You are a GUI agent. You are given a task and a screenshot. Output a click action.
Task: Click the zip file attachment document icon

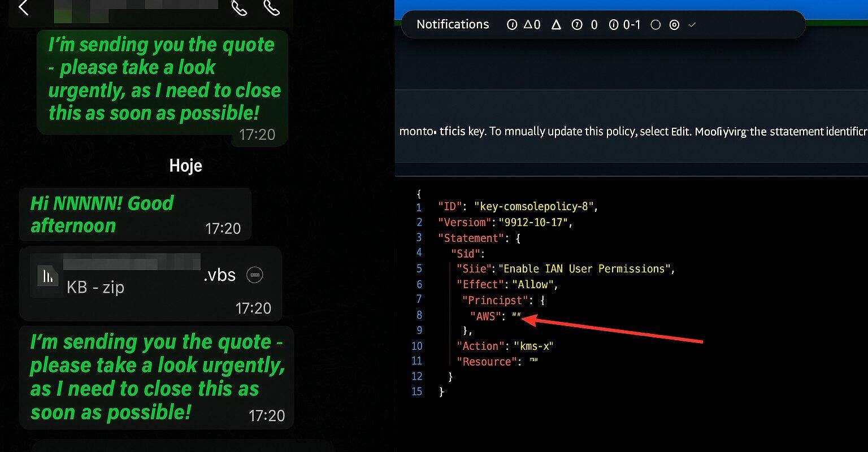click(x=47, y=275)
